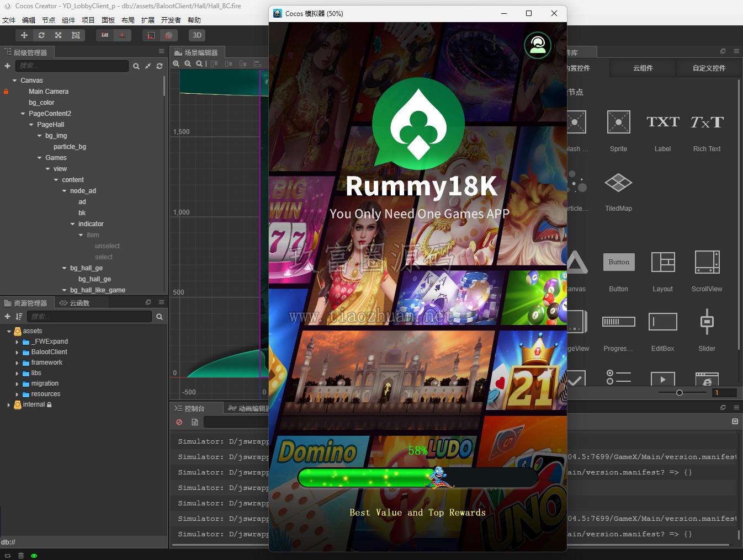743x560 pixels.
Task: Collapse the PageContent2 node
Action: (23, 114)
